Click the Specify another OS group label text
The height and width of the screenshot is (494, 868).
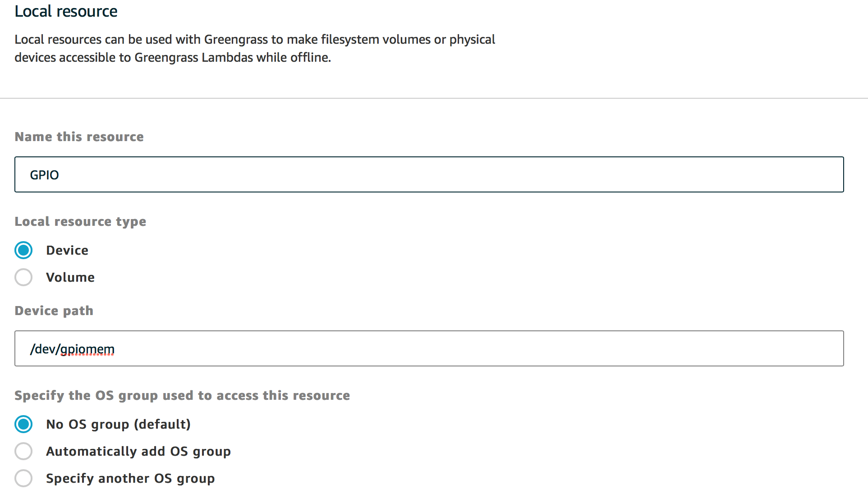[130, 478]
